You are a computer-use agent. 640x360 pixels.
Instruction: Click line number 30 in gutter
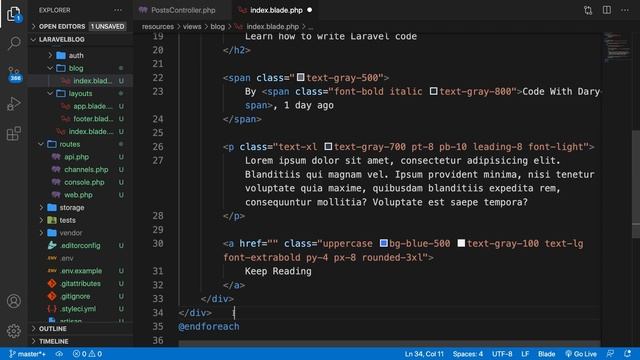pyautogui.click(x=158, y=243)
